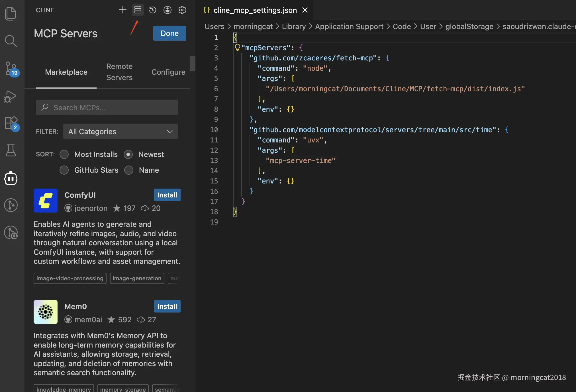
Task: Switch to the Remote Servers tab
Action: pyautogui.click(x=119, y=72)
